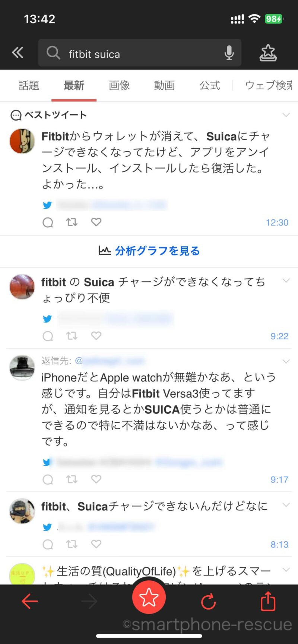
Task: Tap the reply bubble on the 12:30 tweet
Action: tap(48, 222)
